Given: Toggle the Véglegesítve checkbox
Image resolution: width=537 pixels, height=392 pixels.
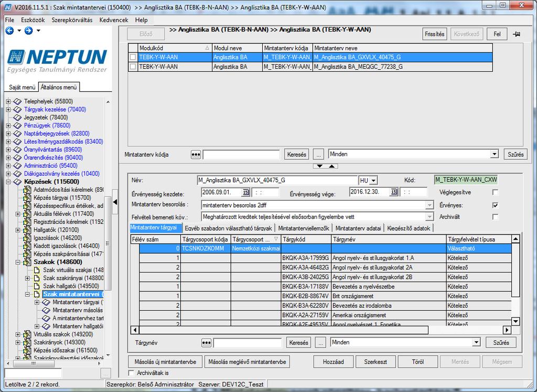Looking at the screenshot, I should 495,192.
